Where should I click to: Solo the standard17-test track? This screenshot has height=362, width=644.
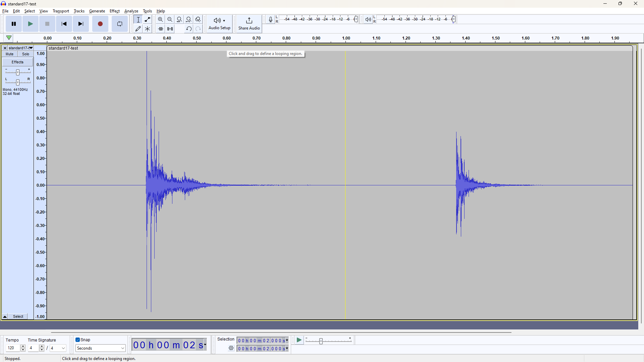click(x=26, y=54)
